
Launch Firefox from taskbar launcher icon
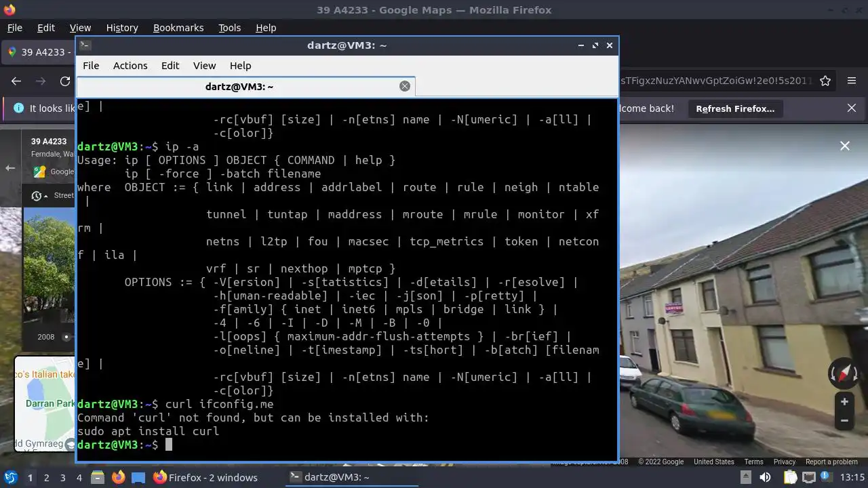tap(118, 477)
